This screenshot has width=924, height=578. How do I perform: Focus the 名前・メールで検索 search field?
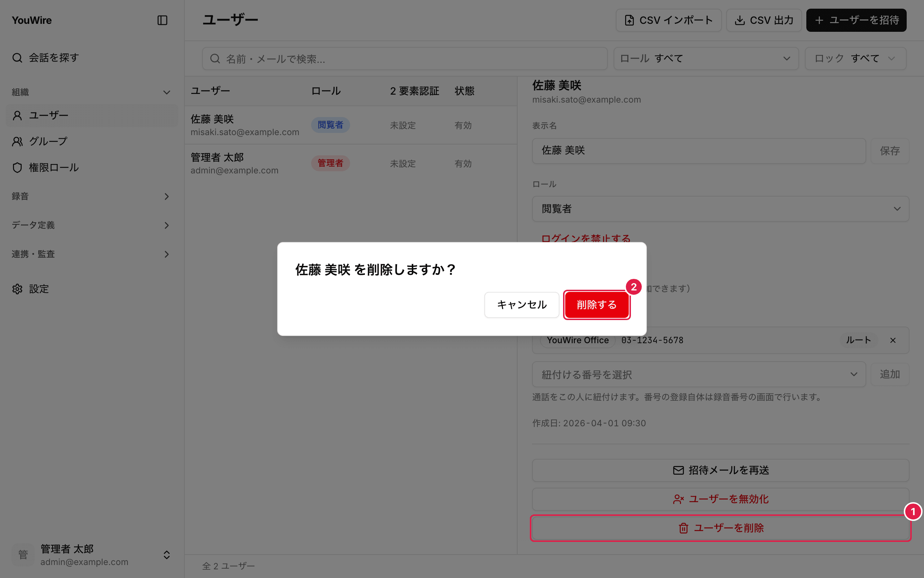coord(405,59)
